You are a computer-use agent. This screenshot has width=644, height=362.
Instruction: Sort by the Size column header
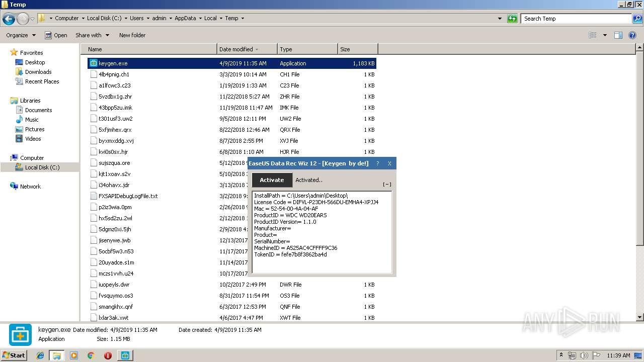click(x=358, y=49)
